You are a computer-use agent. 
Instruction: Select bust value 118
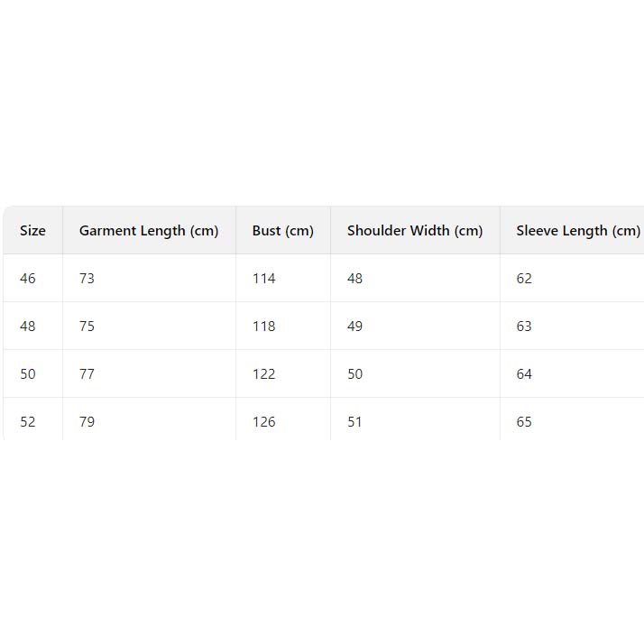(x=263, y=327)
